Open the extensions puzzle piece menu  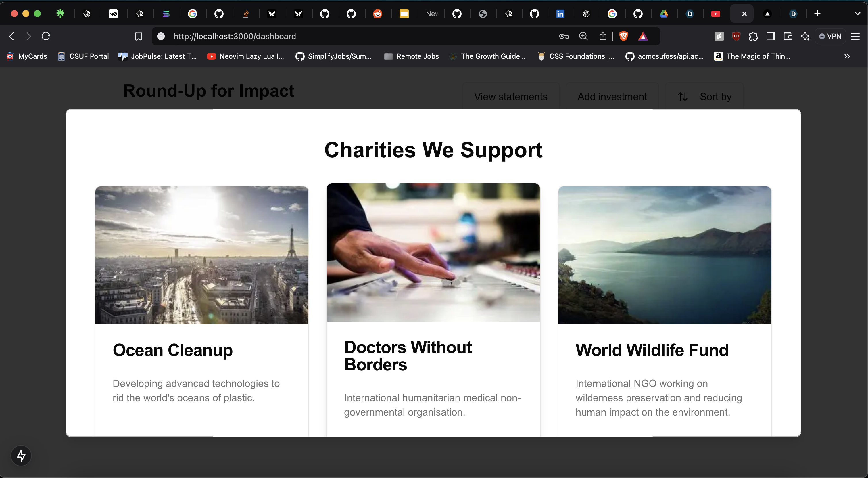[753, 36]
